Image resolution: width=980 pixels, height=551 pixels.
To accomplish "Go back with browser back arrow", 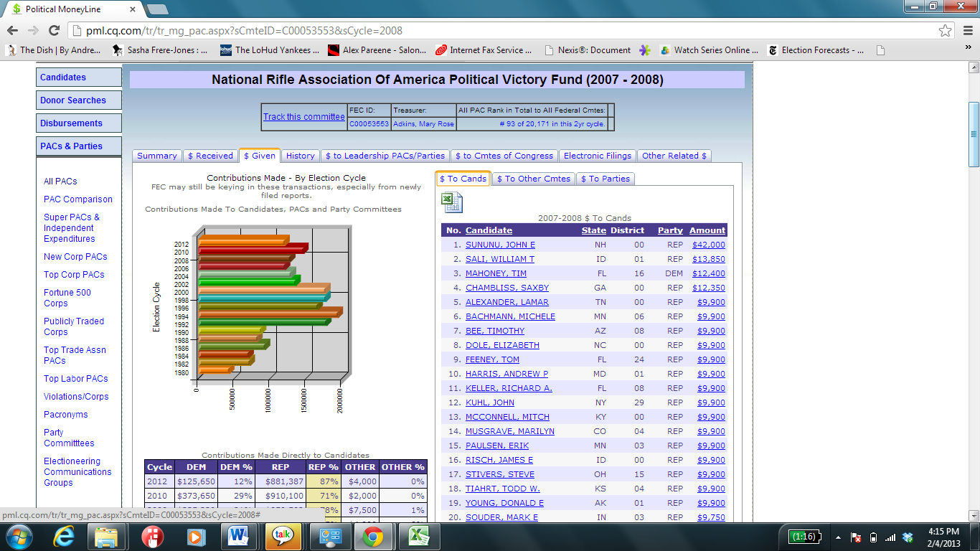I will point(12,31).
